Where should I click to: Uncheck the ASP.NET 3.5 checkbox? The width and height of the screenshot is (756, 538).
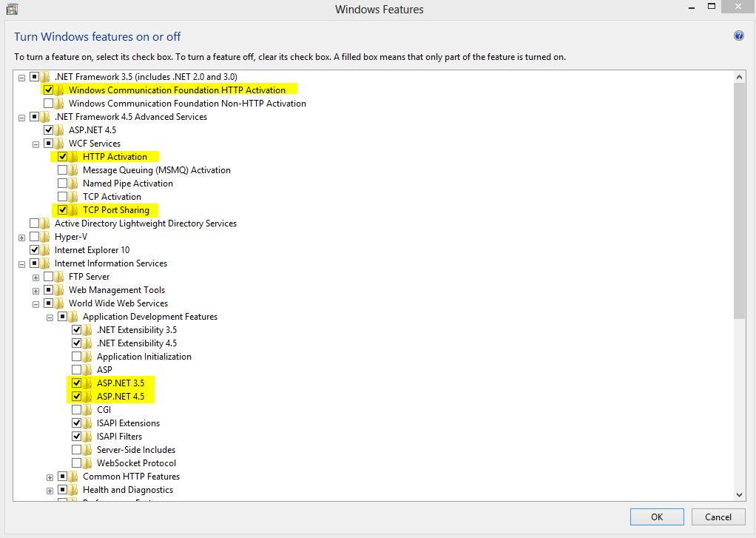point(77,383)
